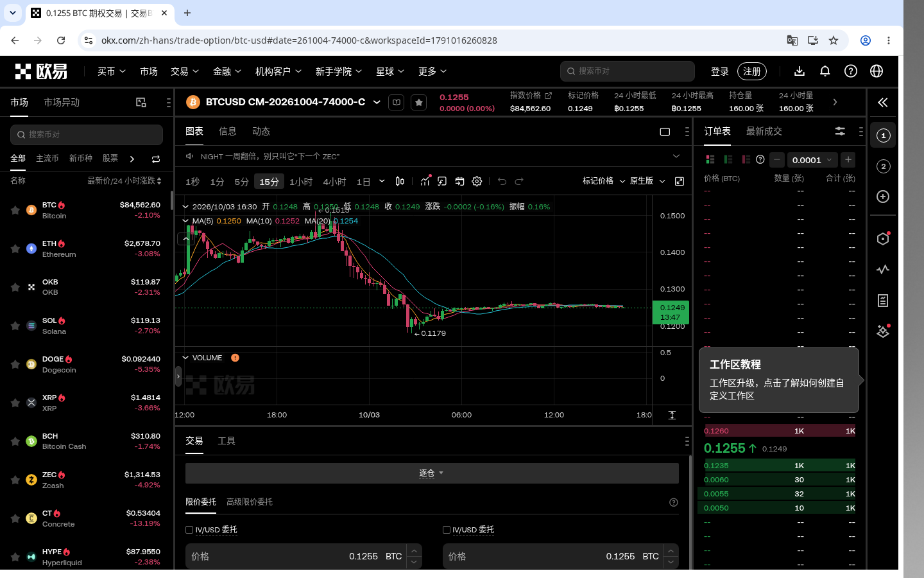Image resolution: width=924 pixels, height=578 pixels.
Task: Select the 1小时 chart interval
Action: [301, 182]
